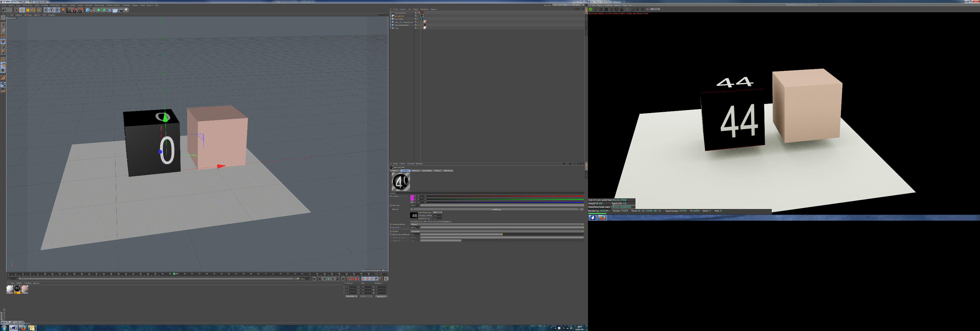The width and height of the screenshot is (980, 331).
Task: Add a Cube primitive object
Action: pyautogui.click(x=88, y=10)
